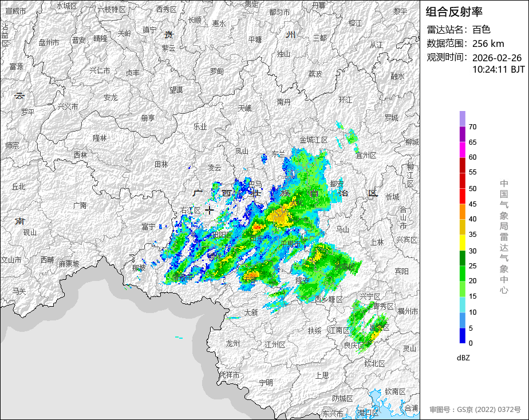Viewport: 529px width, 420px height.
Task: Click the '隆安' map label
Action: 302,280
